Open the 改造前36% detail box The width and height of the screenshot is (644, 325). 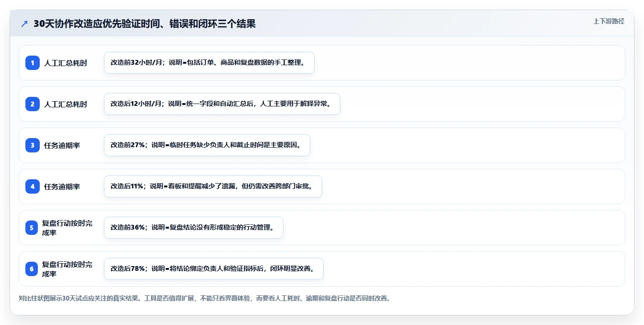pos(193,228)
